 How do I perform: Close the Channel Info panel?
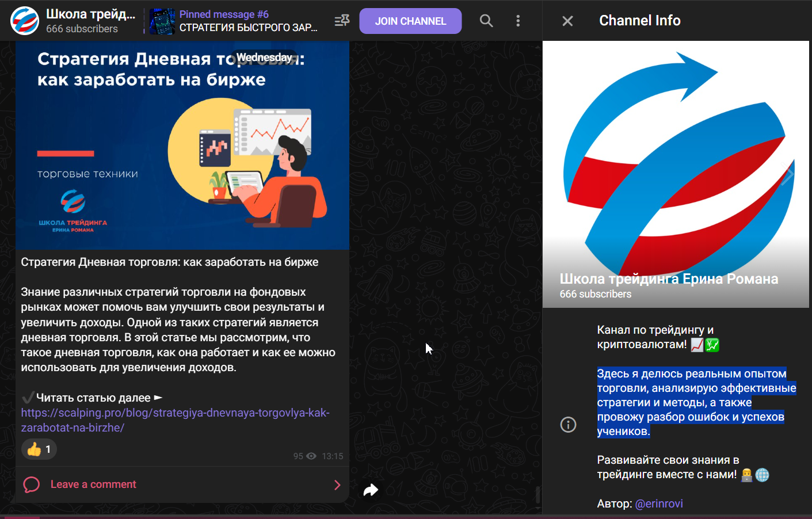tap(567, 21)
